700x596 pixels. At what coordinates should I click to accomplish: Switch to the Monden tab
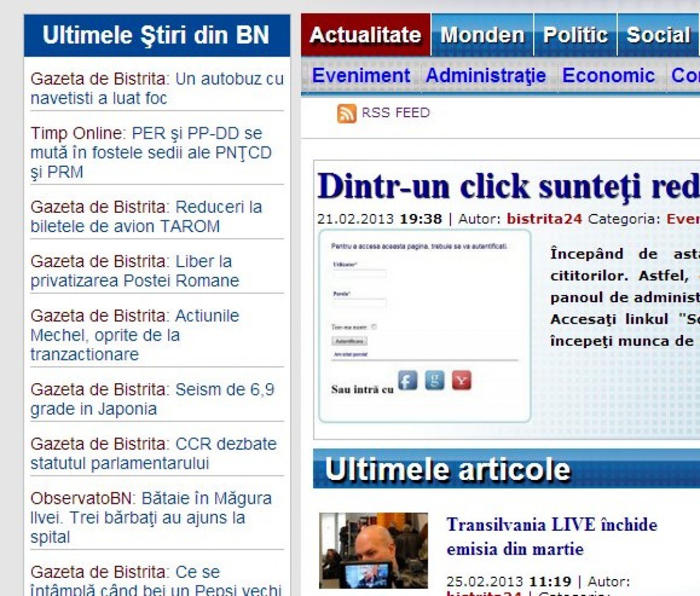(482, 35)
